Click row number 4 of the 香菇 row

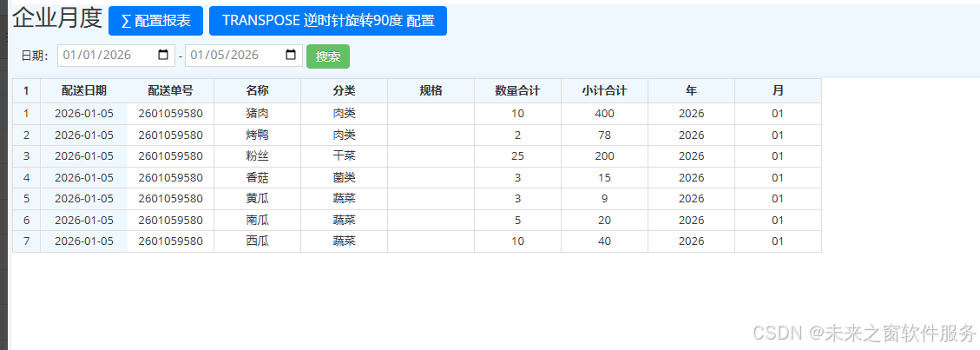click(x=26, y=177)
